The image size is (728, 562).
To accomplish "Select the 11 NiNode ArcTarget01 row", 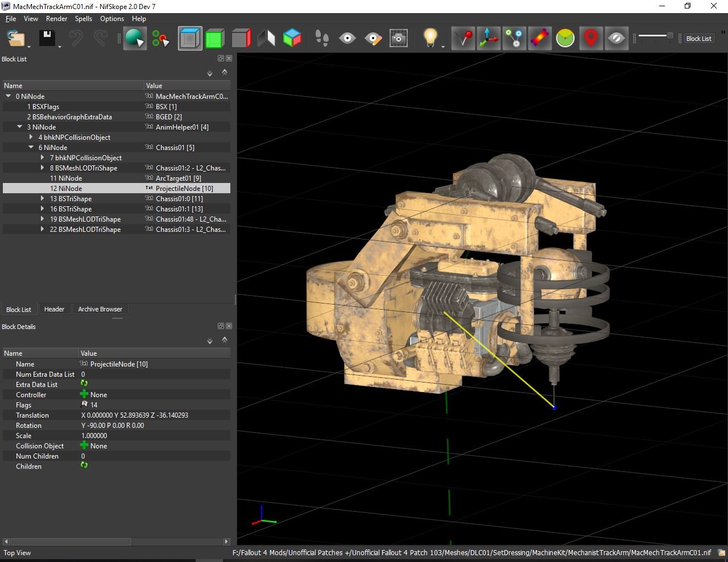I will (x=117, y=178).
